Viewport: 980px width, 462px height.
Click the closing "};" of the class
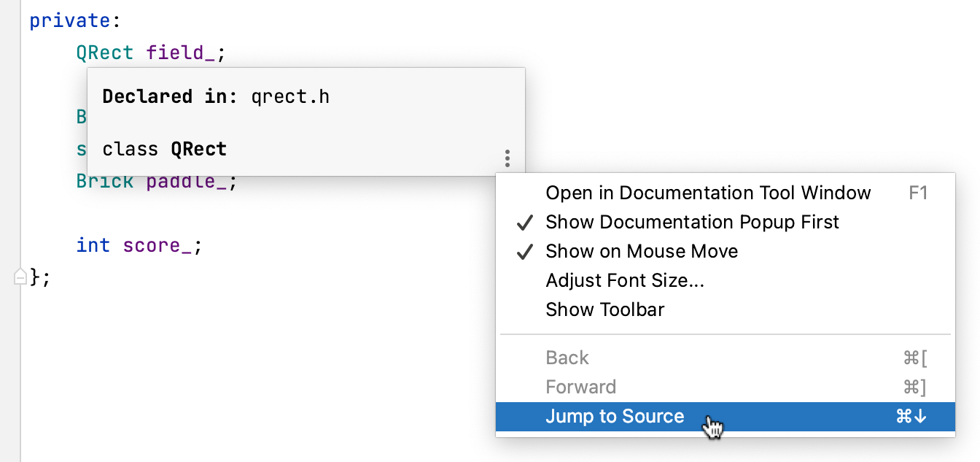click(x=39, y=277)
